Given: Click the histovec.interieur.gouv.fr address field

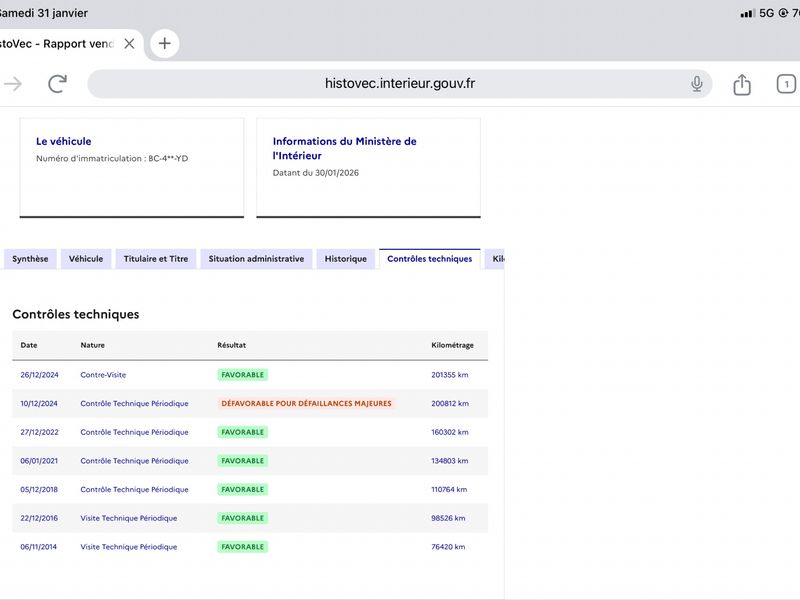Looking at the screenshot, I should click(x=399, y=84).
